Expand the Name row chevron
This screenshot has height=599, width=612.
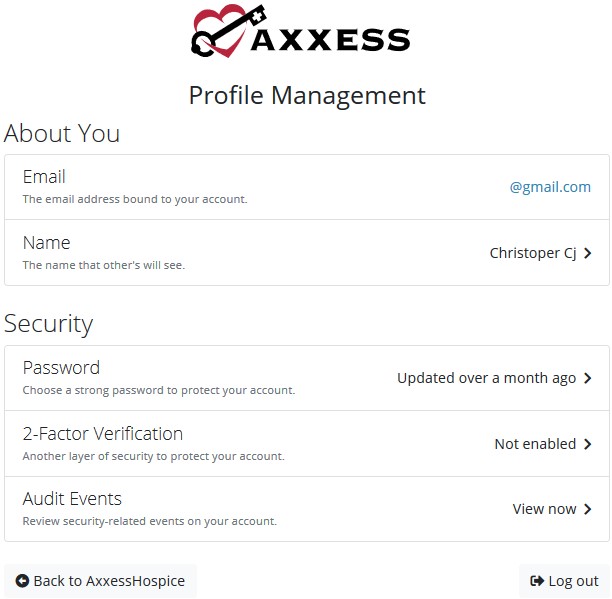tap(588, 254)
